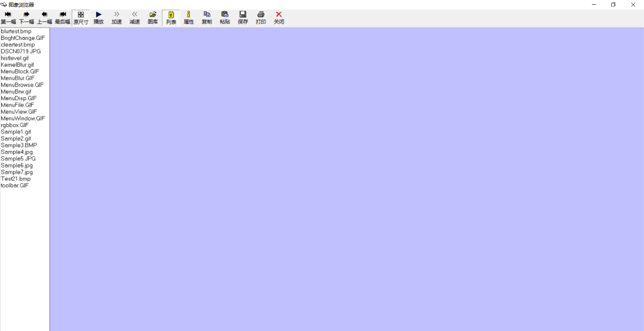Speed up playback (加速)
644x331 pixels.
116,17
